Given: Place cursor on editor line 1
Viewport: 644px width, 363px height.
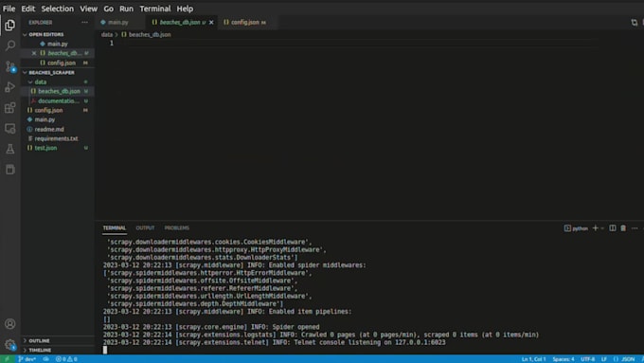Looking at the screenshot, I should 362,44.
